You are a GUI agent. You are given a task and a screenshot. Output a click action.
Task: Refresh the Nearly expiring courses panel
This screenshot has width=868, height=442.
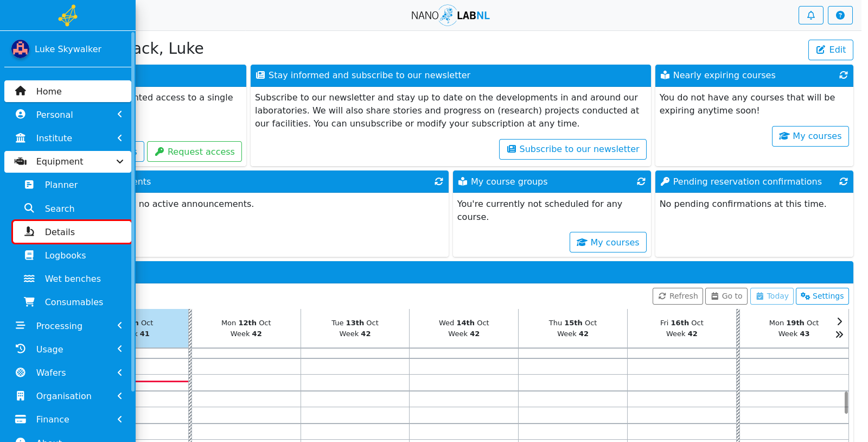[x=843, y=75]
